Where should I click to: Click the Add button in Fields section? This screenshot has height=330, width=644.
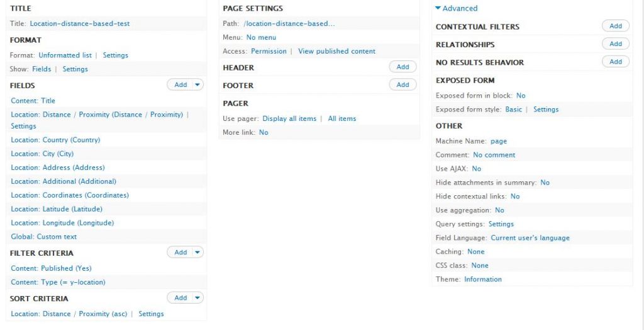tap(180, 84)
